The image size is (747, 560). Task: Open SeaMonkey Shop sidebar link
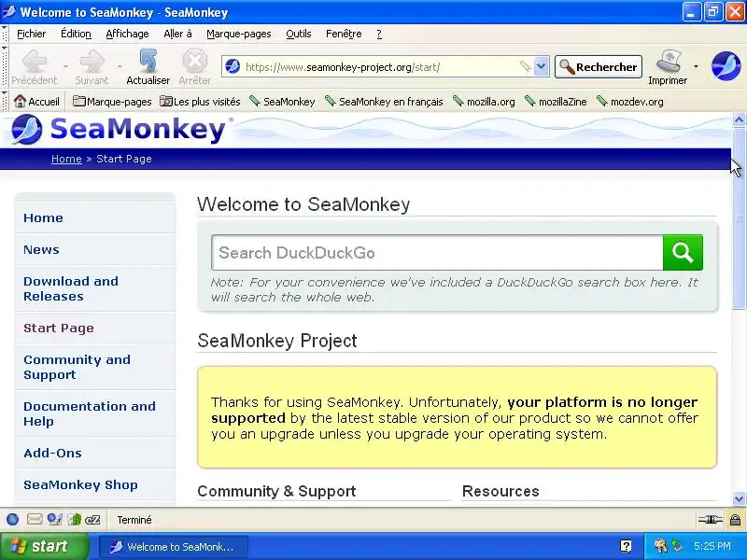tap(81, 484)
